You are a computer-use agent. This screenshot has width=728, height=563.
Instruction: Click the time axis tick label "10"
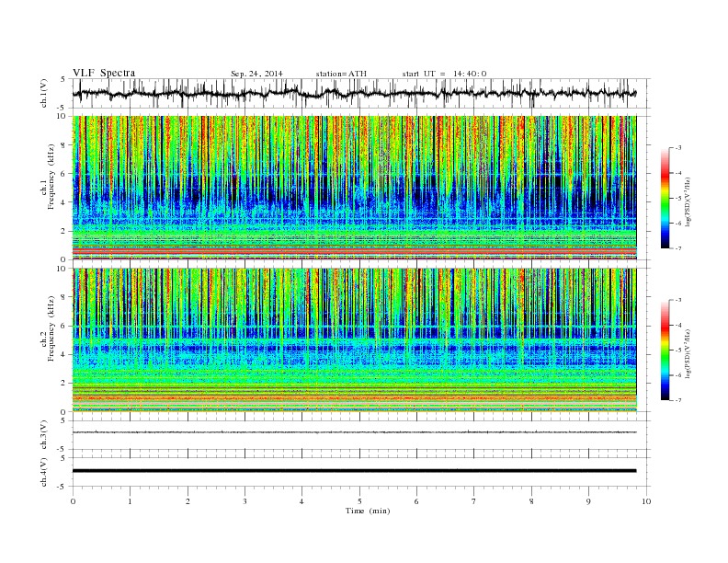tap(646, 501)
